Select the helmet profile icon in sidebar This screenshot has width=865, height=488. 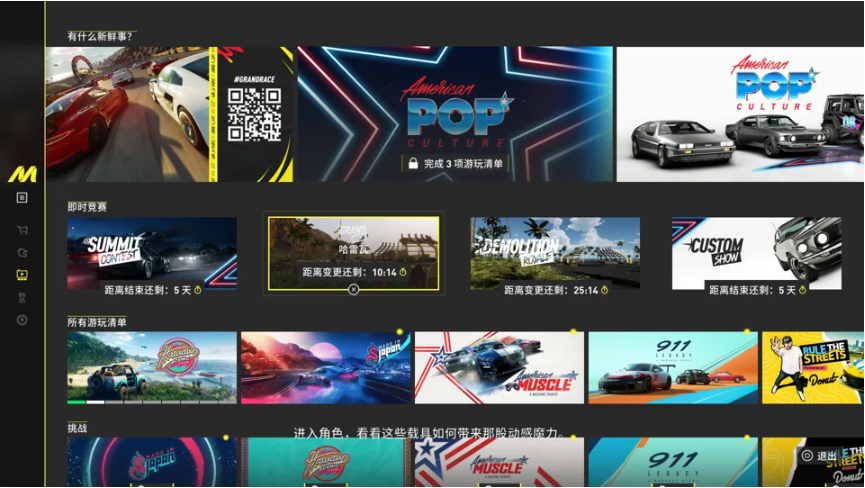[22, 253]
